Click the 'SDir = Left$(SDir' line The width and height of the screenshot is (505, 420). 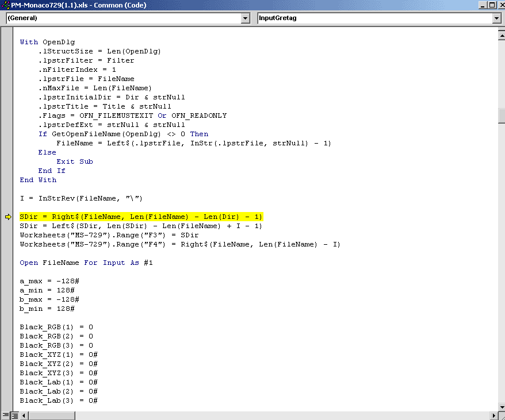pos(141,226)
